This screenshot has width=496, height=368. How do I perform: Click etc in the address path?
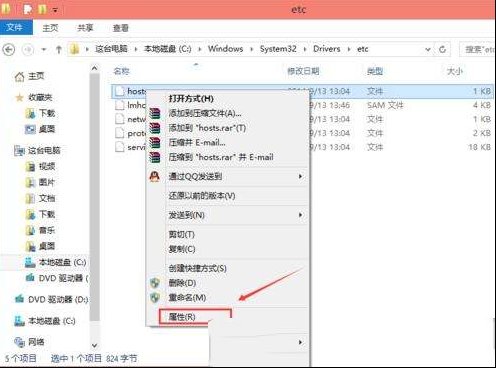[363, 49]
